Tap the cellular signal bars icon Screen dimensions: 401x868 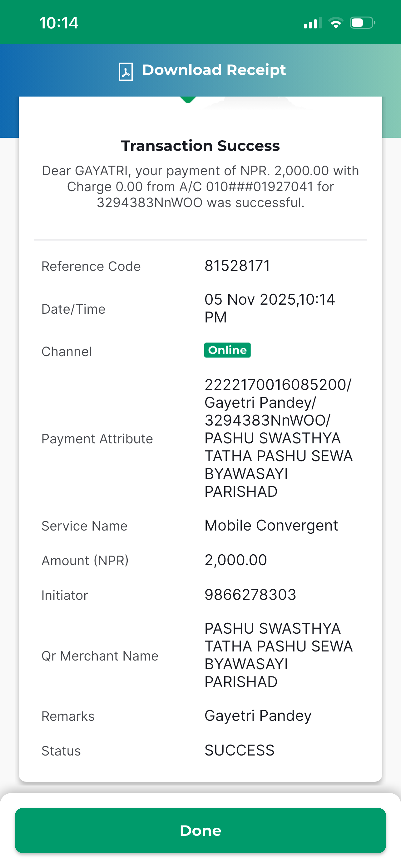point(313,23)
